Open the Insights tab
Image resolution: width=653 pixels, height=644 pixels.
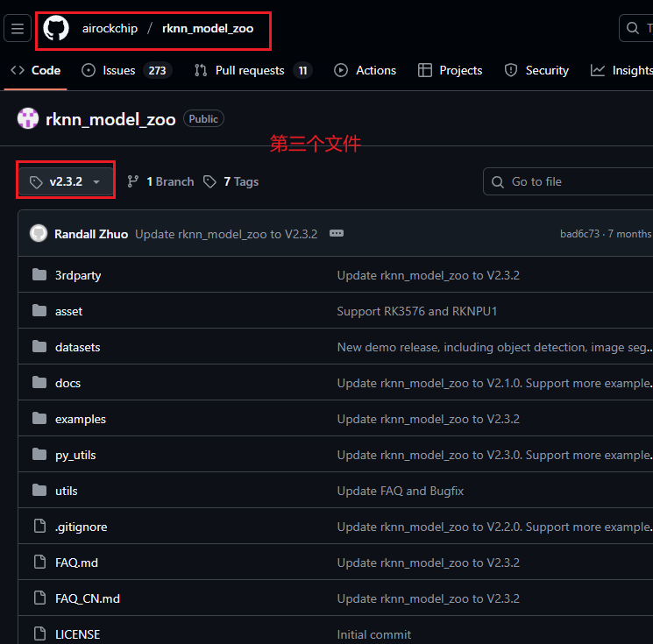tap(621, 70)
